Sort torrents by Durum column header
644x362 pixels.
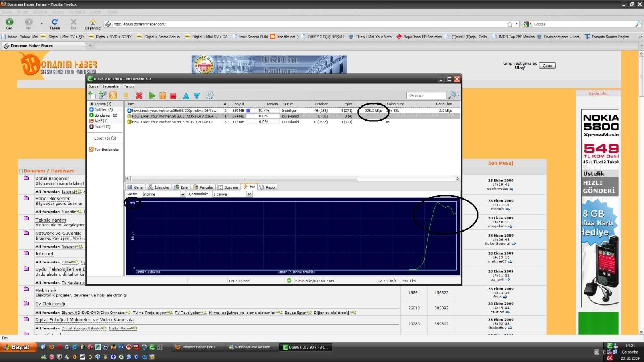pyautogui.click(x=288, y=104)
